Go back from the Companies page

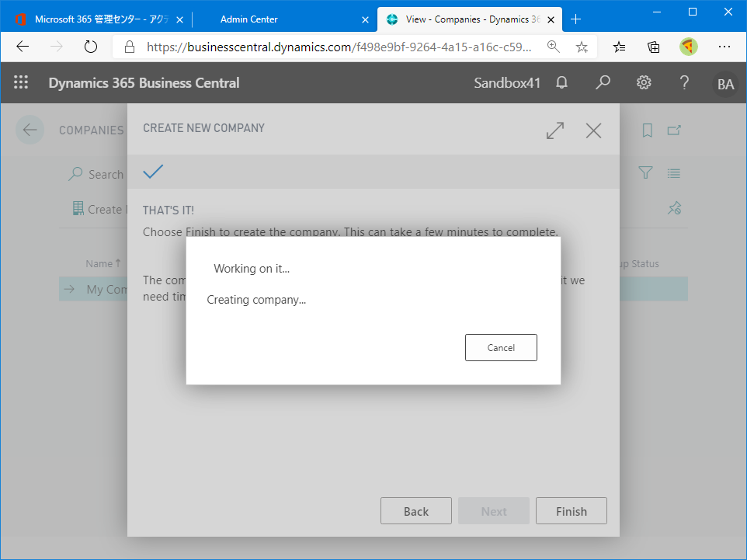click(x=30, y=130)
